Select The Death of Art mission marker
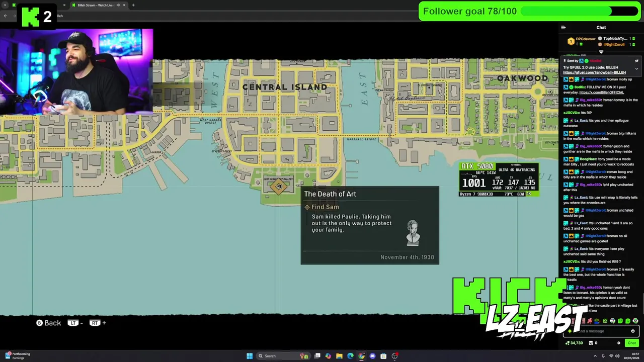 coord(279,186)
